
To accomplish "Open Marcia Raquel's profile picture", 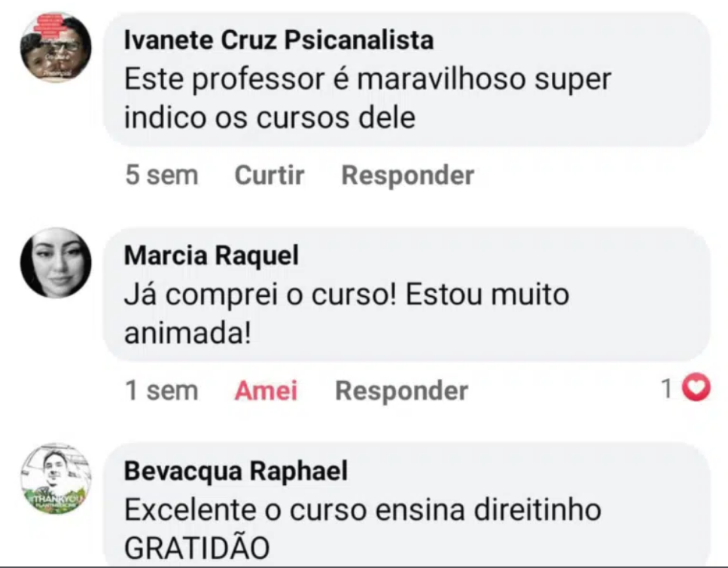I will pos(56,263).
